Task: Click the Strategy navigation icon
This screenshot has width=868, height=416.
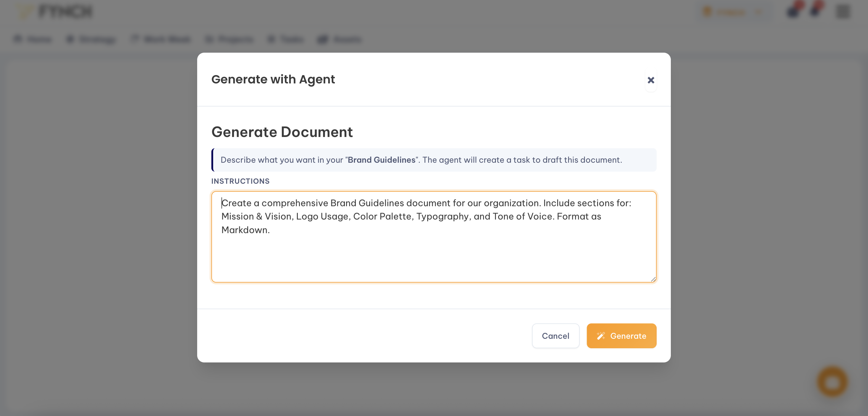Action: tap(70, 39)
